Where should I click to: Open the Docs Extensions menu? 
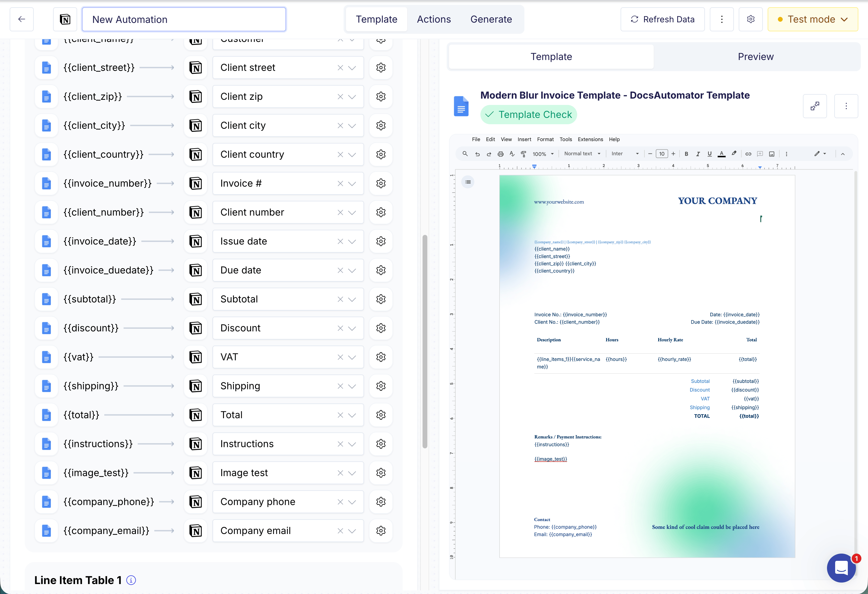click(590, 139)
